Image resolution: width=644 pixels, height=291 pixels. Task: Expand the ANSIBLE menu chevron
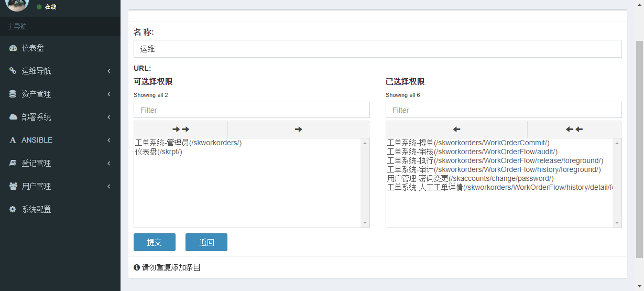tap(109, 141)
